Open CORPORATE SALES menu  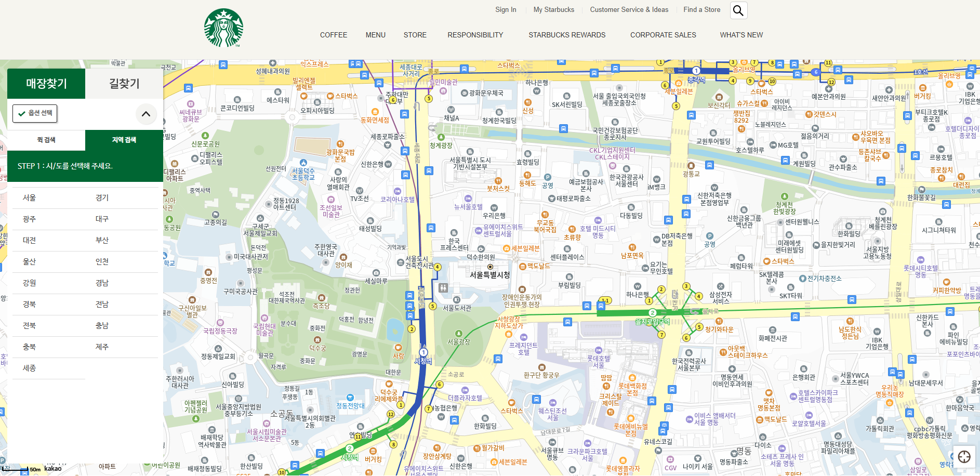click(x=663, y=35)
